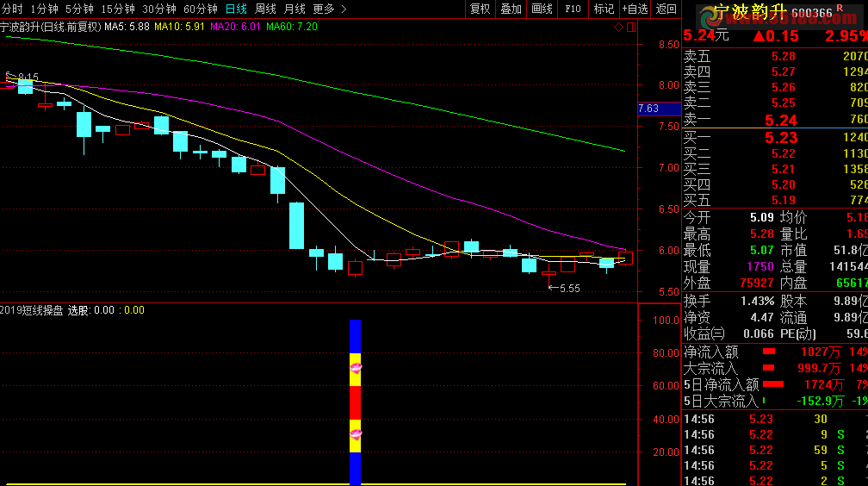Click the R badge beside stock code 600366
This screenshot has height=486, width=868.
[840, 9]
